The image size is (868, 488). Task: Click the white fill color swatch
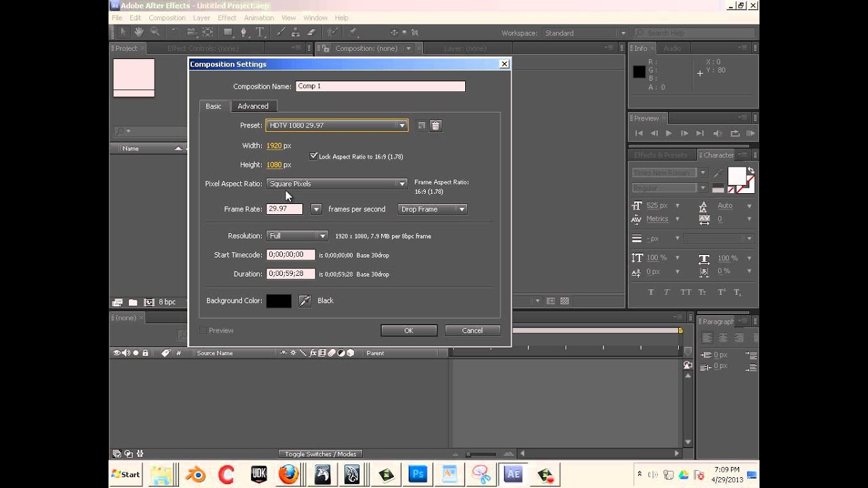tap(736, 176)
